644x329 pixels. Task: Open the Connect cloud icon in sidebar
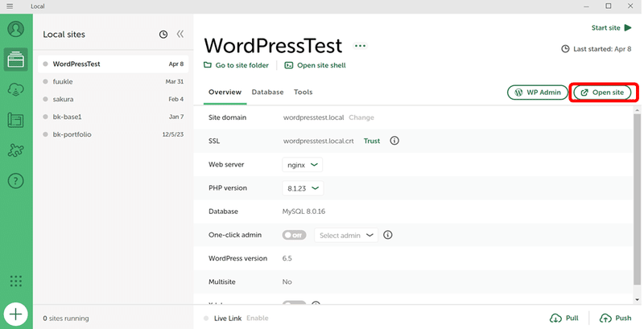pyautogui.click(x=16, y=89)
